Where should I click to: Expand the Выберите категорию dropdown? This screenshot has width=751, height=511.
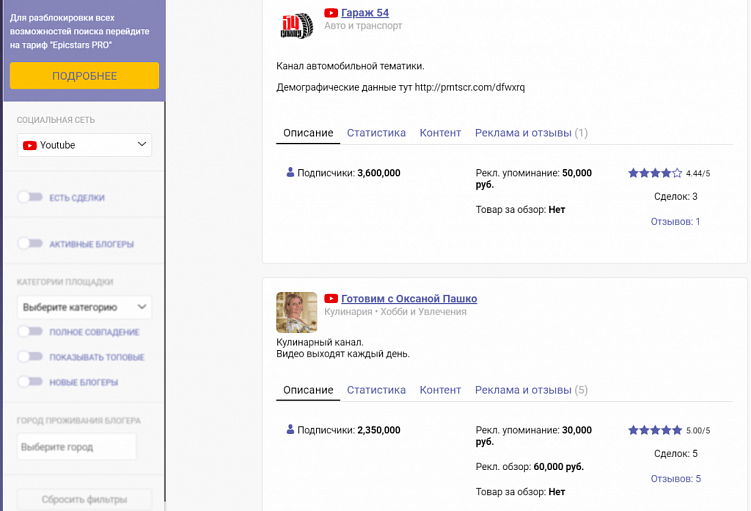pyautogui.click(x=84, y=307)
